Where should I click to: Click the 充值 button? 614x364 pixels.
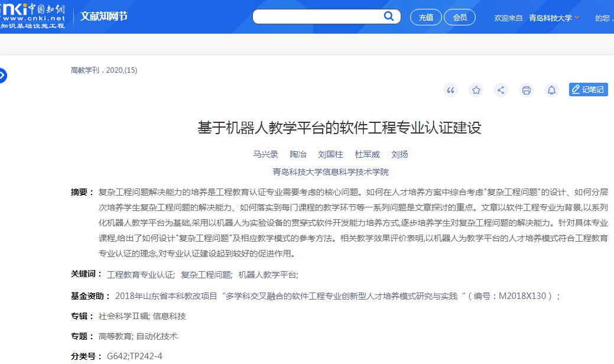[x=425, y=18]
